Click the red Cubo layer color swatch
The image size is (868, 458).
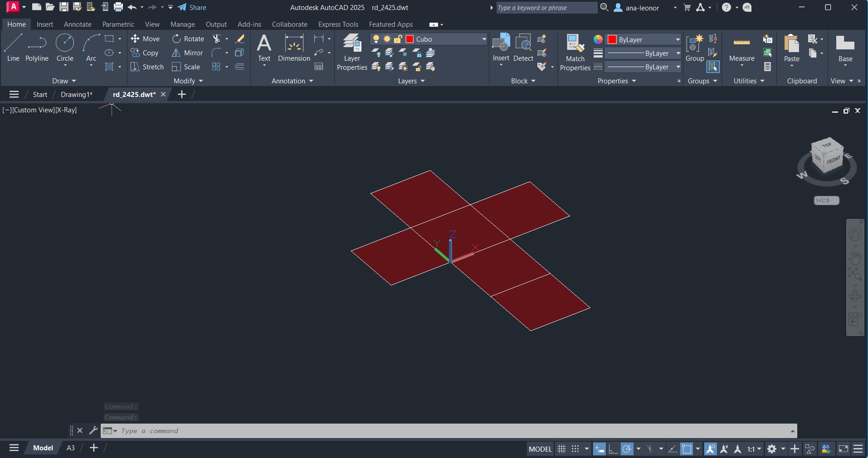(410, 39)
